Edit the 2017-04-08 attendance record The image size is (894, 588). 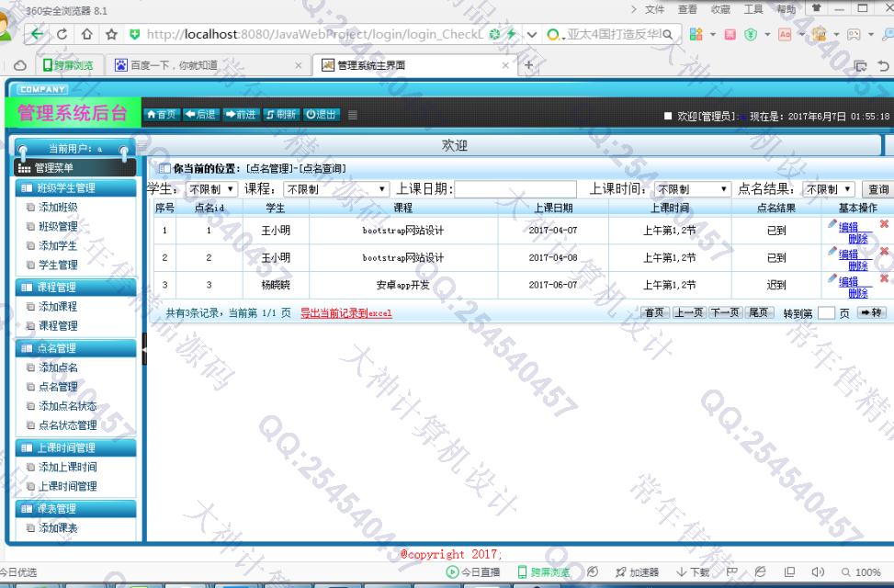click(x=848, y=254)
